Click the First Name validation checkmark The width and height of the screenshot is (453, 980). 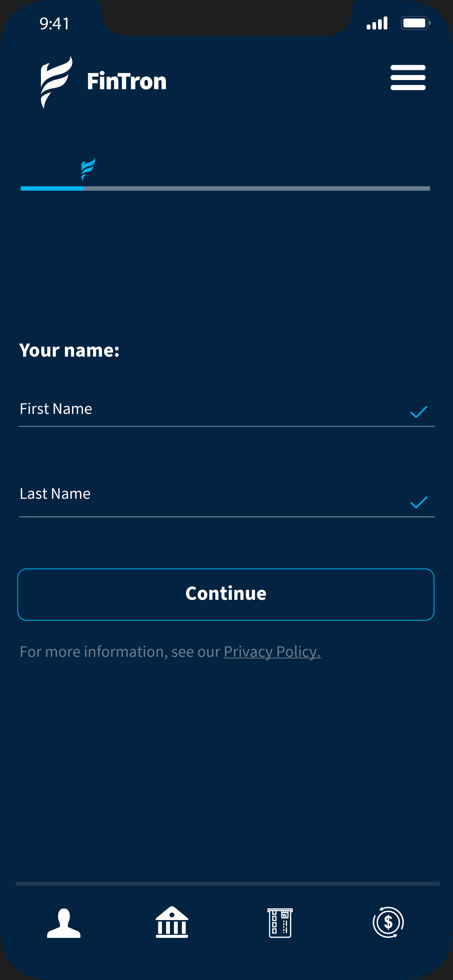tap(418, 412)
